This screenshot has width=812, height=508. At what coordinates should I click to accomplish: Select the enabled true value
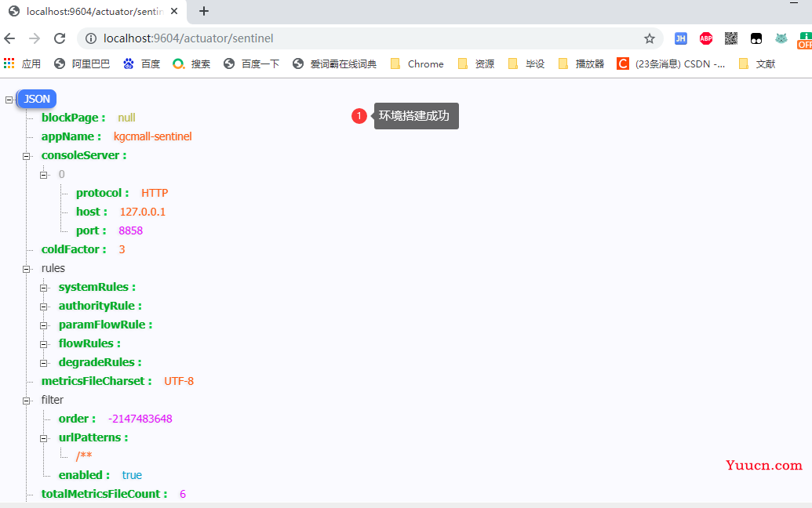[132, 475]
